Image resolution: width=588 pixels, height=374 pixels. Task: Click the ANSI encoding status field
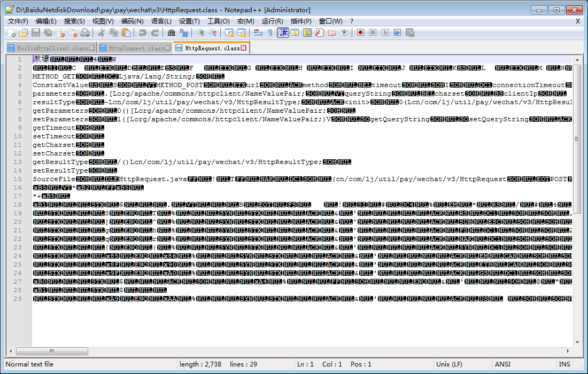[524, 364]
